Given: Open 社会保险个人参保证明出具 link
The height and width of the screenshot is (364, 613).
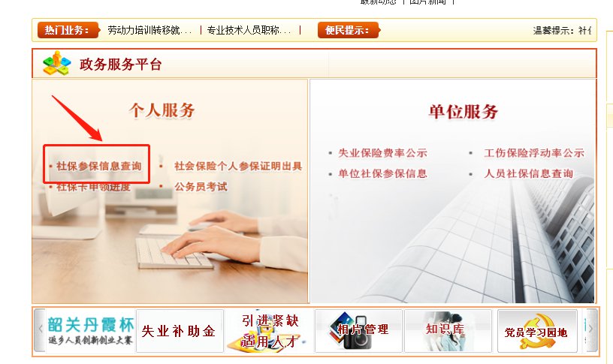Looking at the screenshot, I should pos(238,166).
